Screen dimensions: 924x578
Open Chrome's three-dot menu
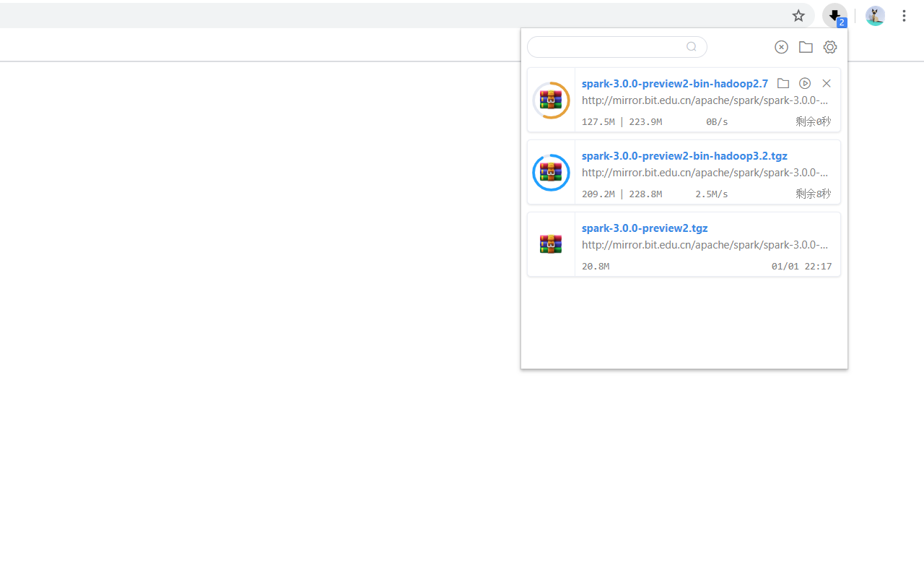904,16
